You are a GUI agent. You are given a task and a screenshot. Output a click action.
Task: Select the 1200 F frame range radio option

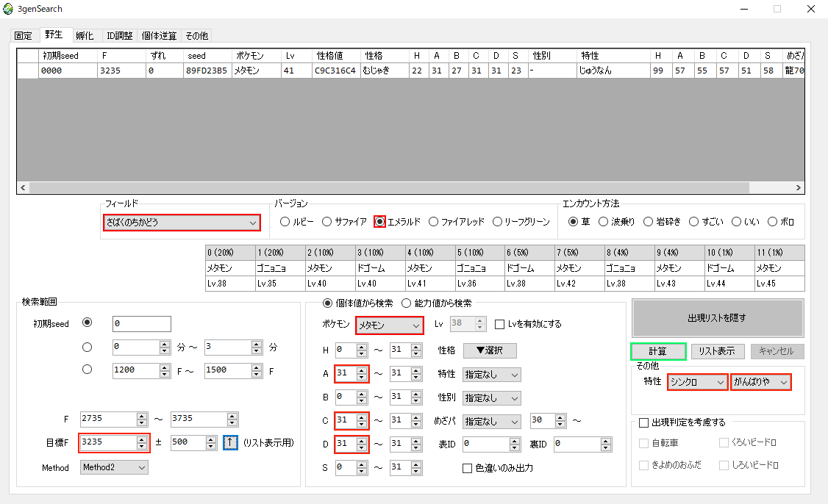tap(87, 370)
